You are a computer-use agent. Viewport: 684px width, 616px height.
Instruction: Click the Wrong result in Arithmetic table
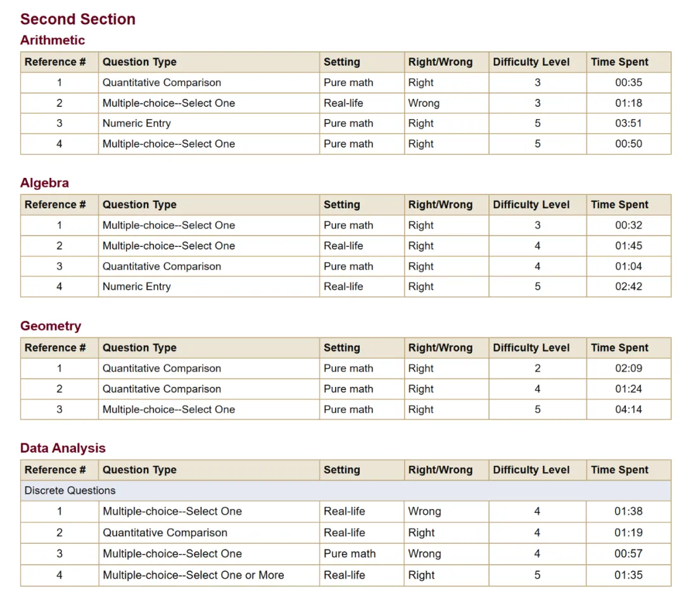424,103
